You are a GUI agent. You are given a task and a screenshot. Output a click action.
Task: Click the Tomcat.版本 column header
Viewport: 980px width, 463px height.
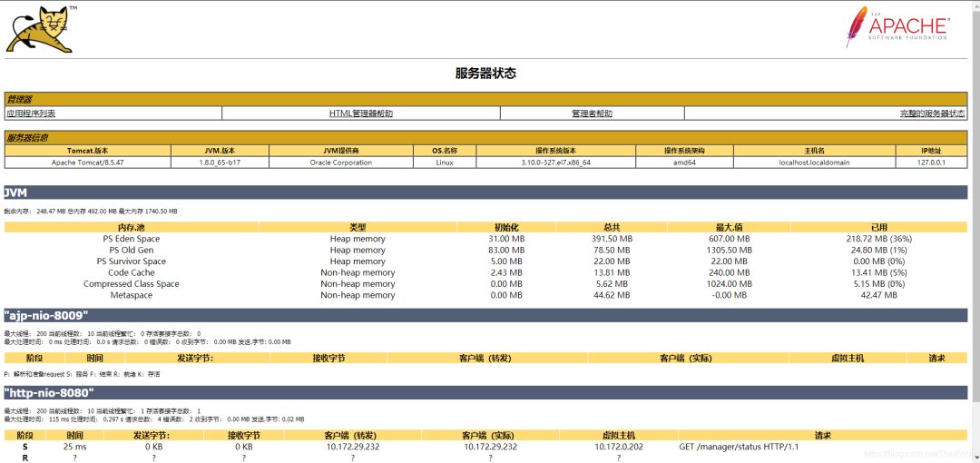[87, 151]
